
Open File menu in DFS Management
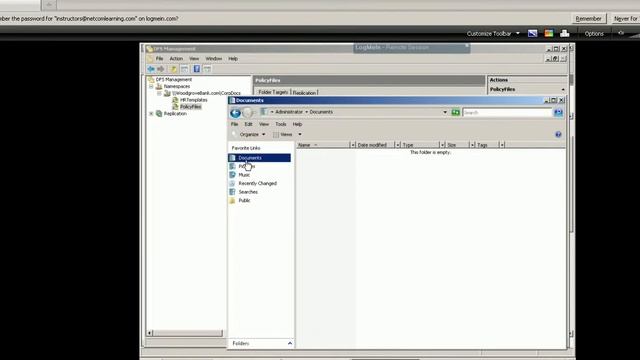159,59
